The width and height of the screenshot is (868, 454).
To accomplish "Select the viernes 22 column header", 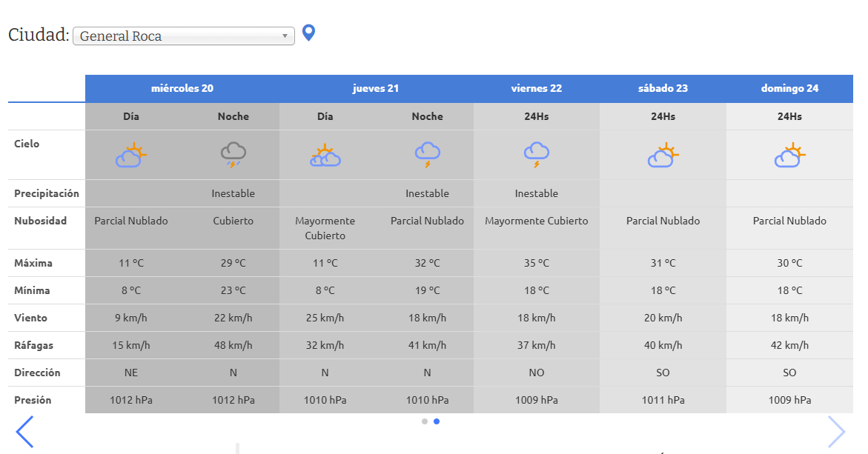I will [536, 88].
